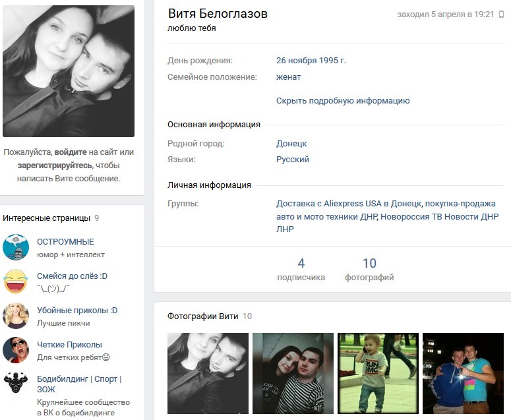511x420 pixels.
Task: Open the 10 фотографий photos counter
Action: [369, 270]
